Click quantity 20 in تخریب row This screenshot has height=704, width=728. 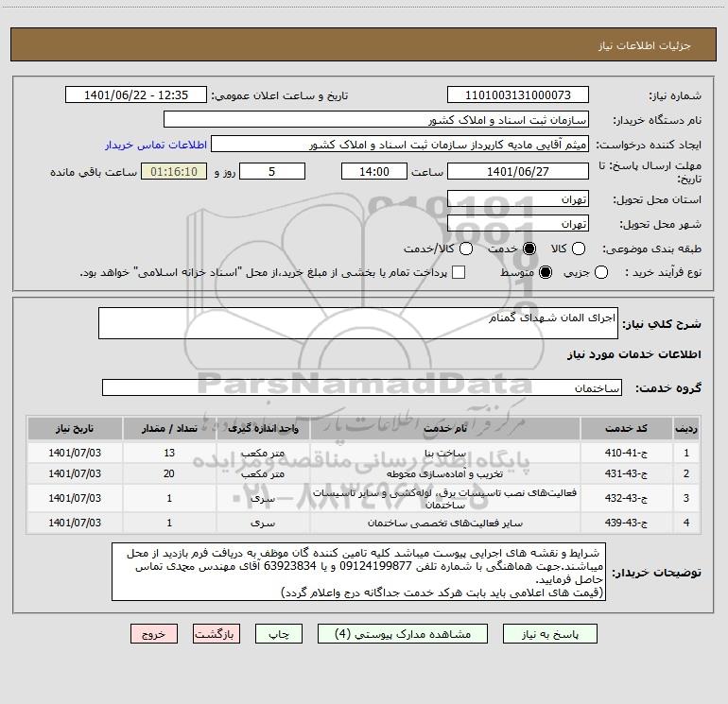pyautogui.click(x=169, y=473)
